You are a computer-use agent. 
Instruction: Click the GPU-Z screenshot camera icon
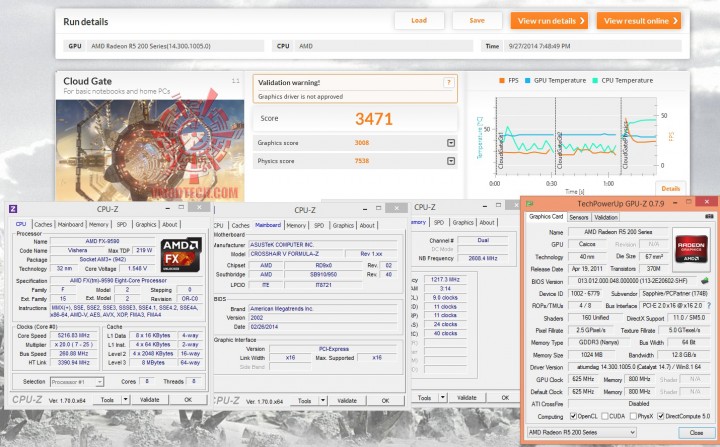coord(709,216)
